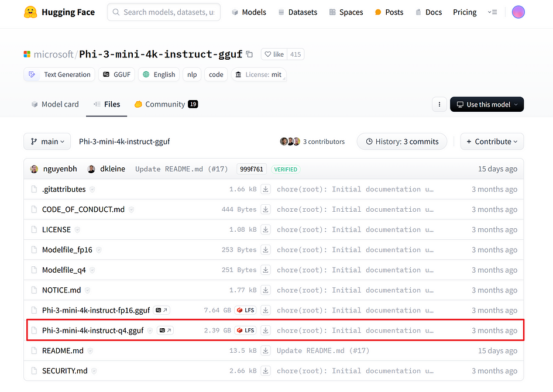Open Spaces in top navigation
The height and width of the screenshot is (392, 553).
tap(346, 12)
